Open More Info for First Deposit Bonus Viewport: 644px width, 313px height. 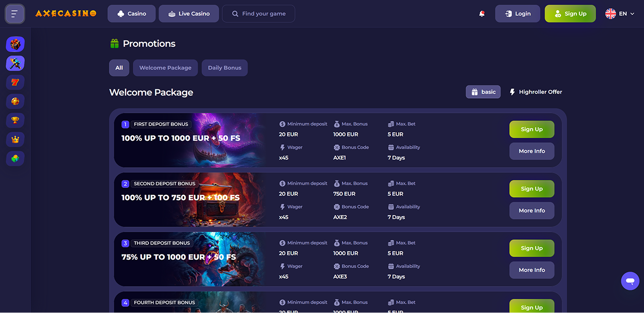click(532, 151)
